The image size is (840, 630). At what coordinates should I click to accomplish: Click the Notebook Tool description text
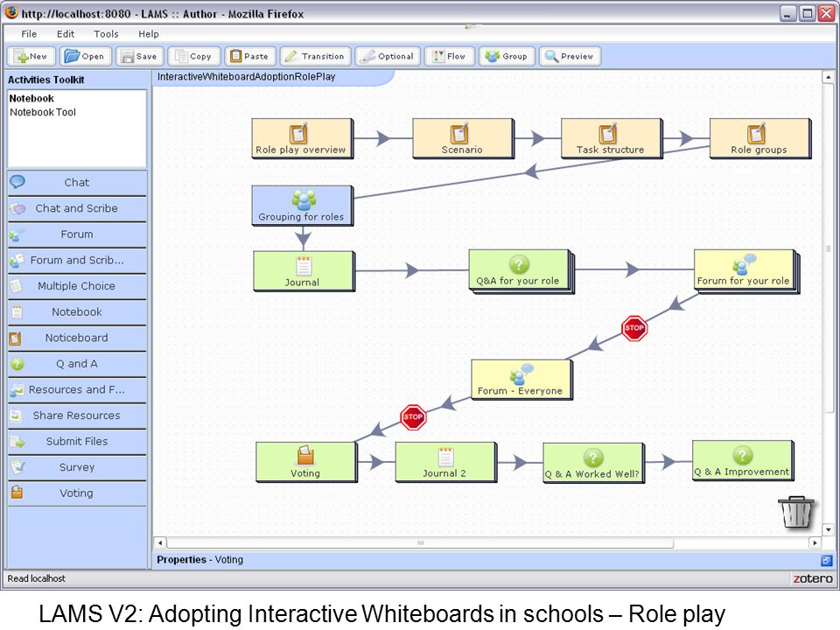tap(43, 113)
